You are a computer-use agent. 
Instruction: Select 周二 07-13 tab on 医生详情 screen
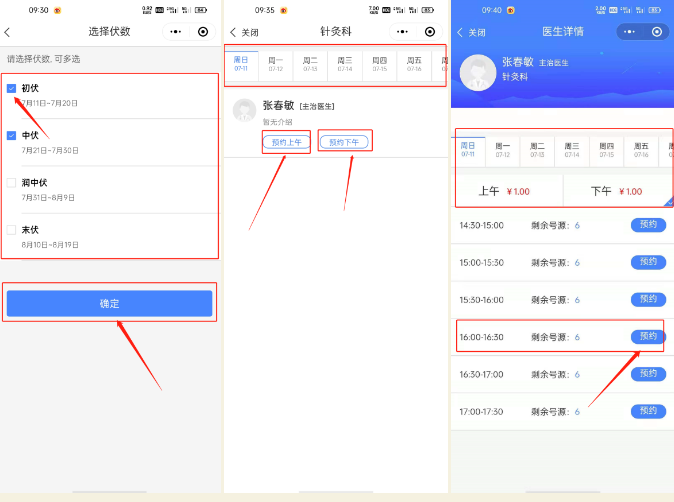click(537, 150)
